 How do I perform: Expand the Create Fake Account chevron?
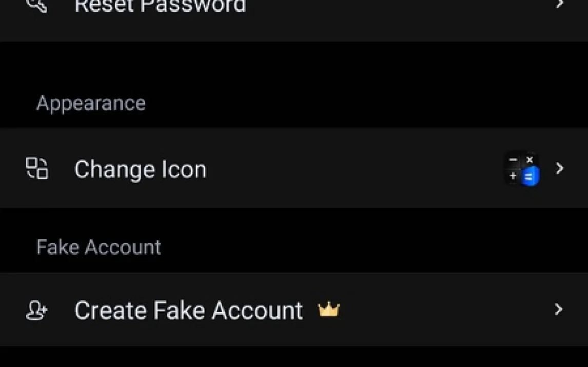click(x=559, y=309)
